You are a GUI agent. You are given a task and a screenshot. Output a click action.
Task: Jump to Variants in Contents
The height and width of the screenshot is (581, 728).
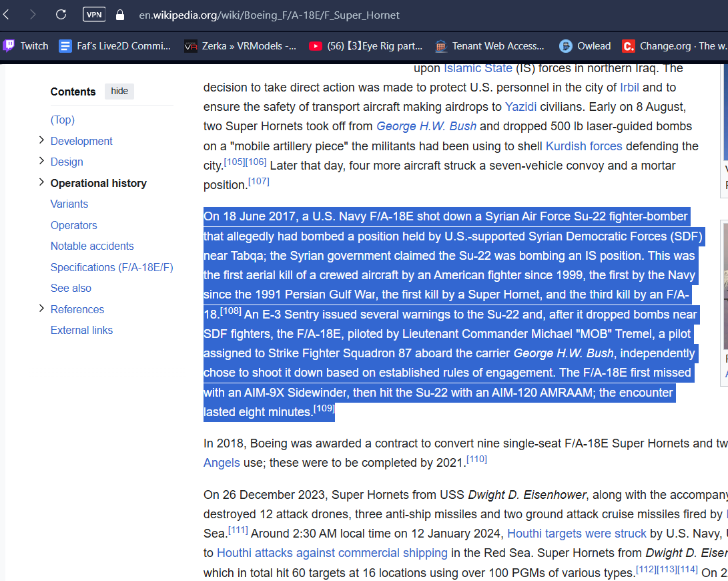click(69, 204)
